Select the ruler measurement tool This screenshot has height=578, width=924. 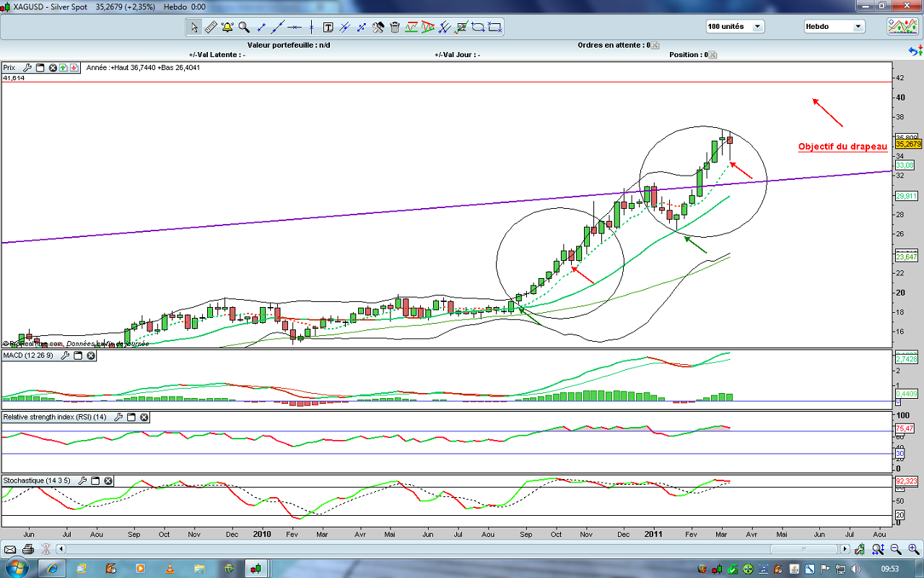click(x=211, y=27)
